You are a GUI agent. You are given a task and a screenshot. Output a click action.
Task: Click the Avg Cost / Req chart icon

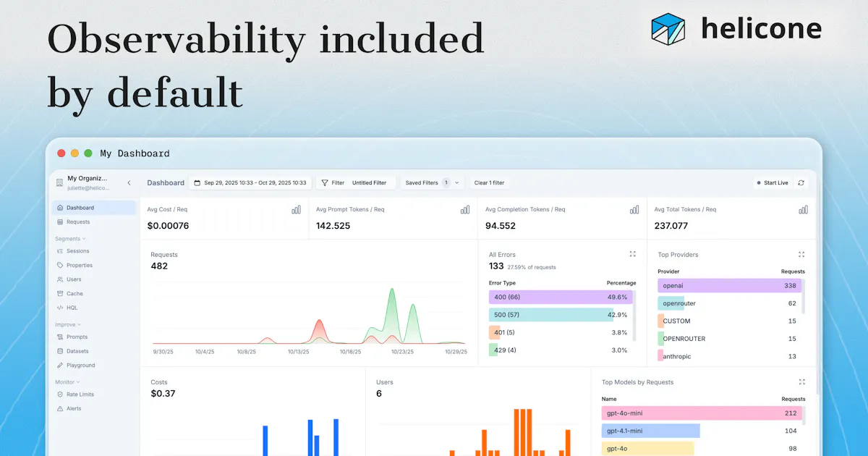(x=296, y=209)
